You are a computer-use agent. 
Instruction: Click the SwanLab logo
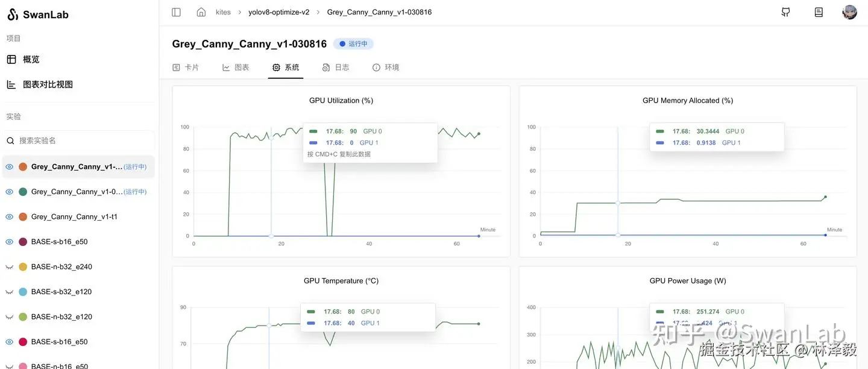coord(38,14)
